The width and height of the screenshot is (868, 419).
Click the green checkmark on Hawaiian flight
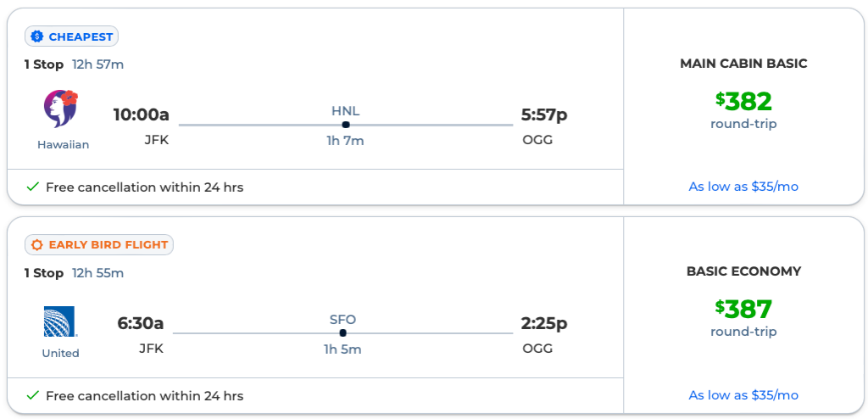coord(33,187)
